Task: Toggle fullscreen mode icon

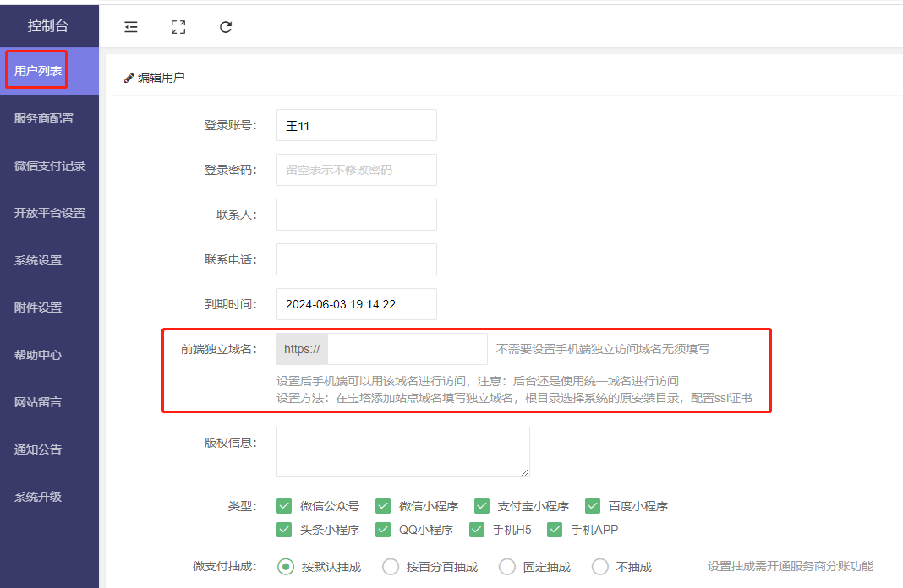Action: [178, 27]
